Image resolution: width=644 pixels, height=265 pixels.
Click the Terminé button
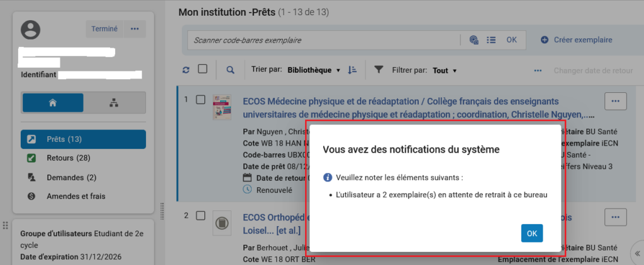point(104,29)
